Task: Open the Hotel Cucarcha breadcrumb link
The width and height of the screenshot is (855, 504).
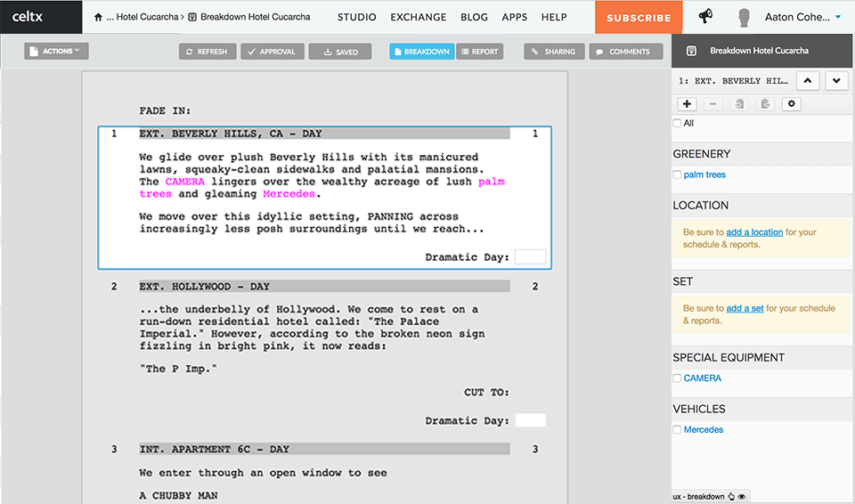Action: [x=147, y=17]
